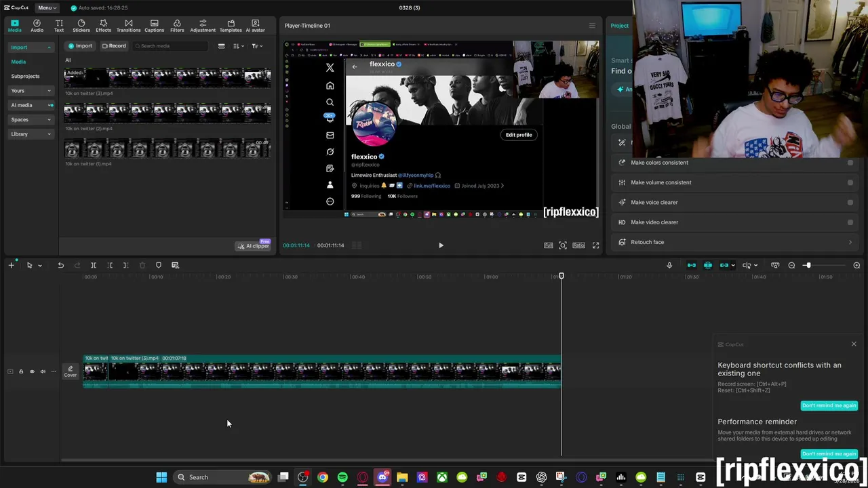Undo the last timeline action

point(60,265)
